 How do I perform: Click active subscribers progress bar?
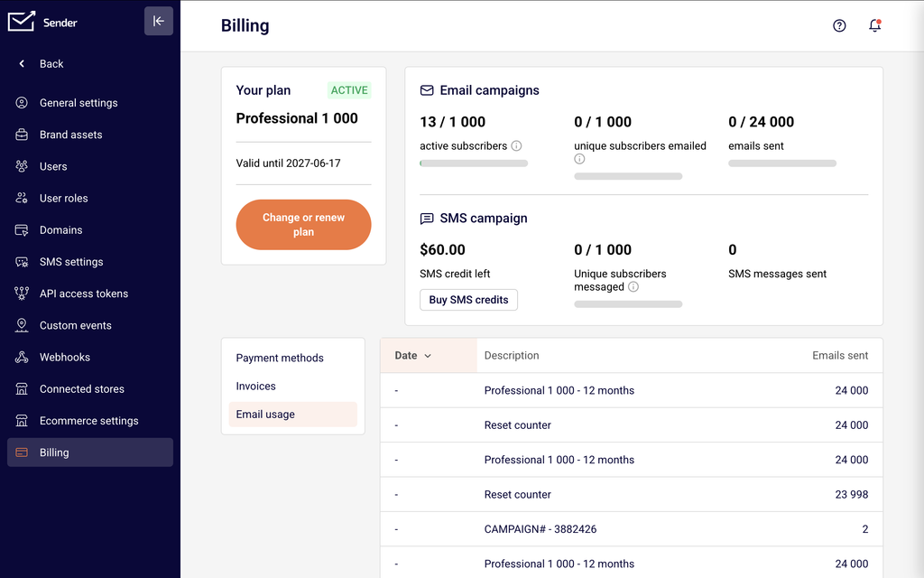click(474, 163)
